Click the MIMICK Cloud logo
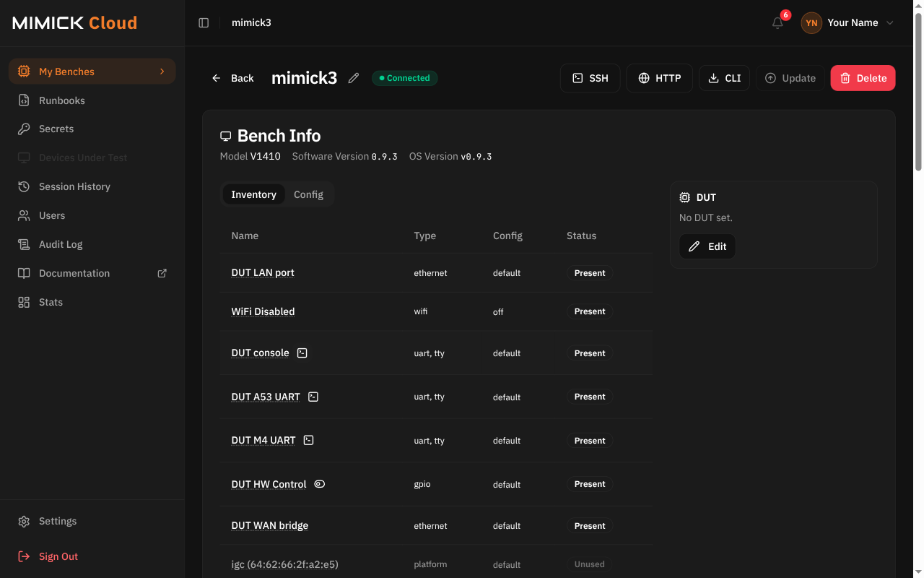Screen dimensions: 924x578 [75, 23]
